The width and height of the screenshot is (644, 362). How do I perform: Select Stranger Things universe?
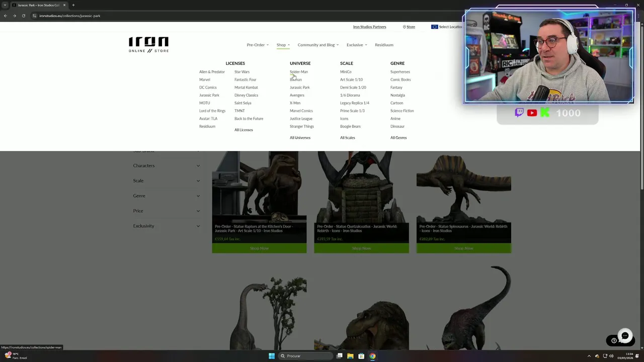point(302,126)
